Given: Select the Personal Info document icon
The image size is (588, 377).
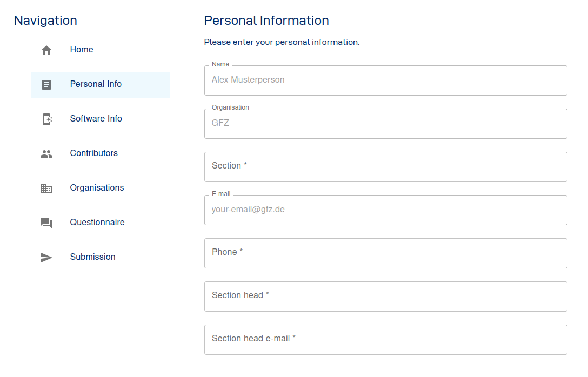Looking at the screenshot, I should (x=46, y=84).
